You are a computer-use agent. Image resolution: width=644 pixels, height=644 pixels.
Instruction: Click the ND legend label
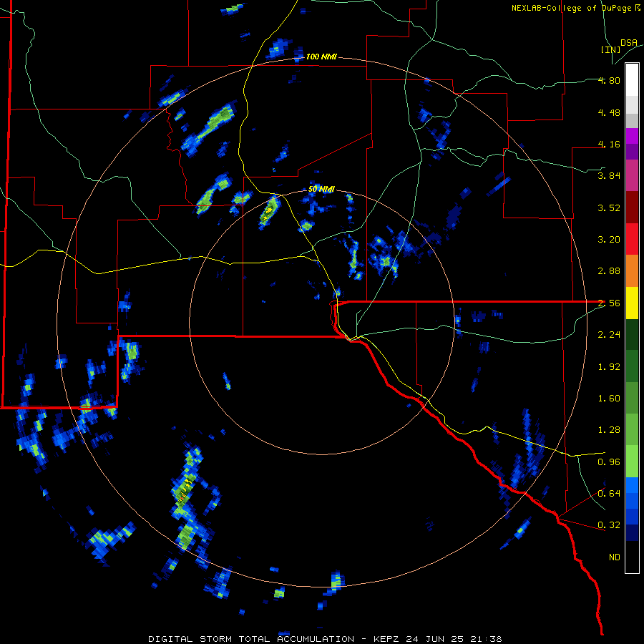pyautogui.click(x=615, y=557)
